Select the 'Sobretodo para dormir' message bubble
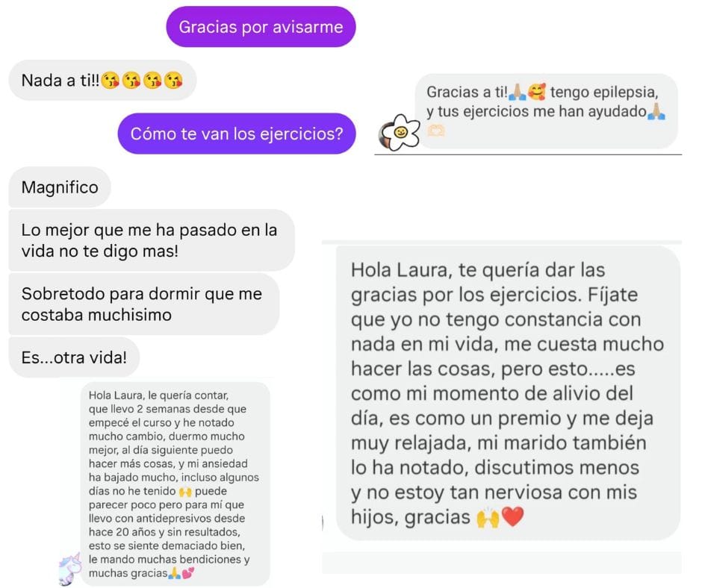 tap(144, 304)
